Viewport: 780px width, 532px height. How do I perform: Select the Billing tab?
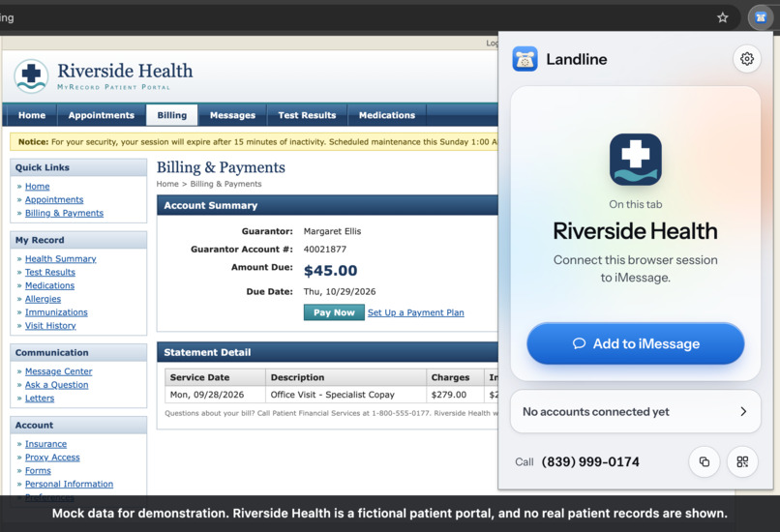172,115
